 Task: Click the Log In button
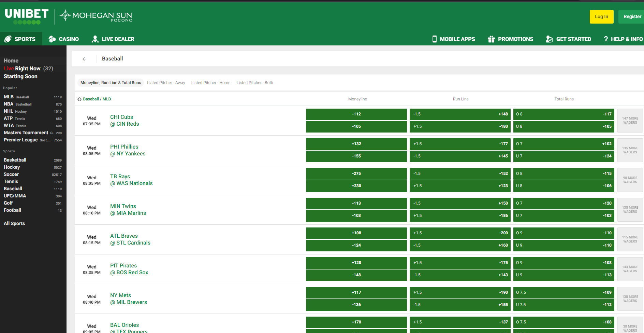tap(601, 16)
